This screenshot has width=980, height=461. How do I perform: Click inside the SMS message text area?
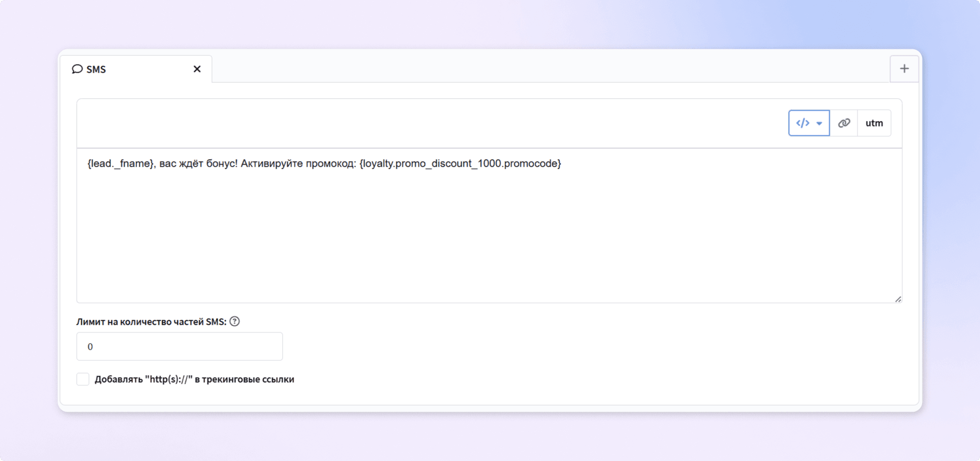tap(489, 226)
